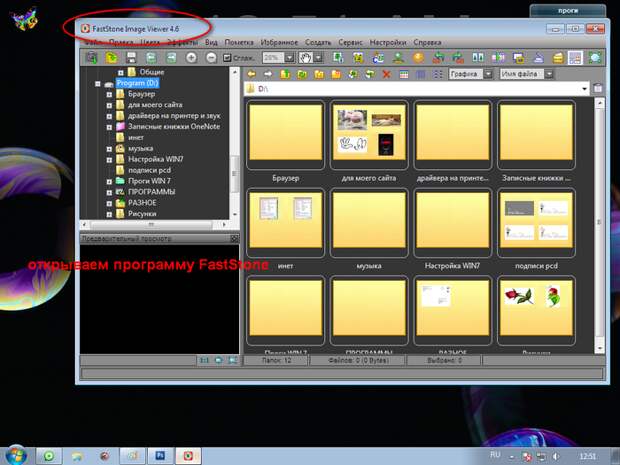The width and height of the screenshot is (620, 465).
Task: Go forward with the right arrow icon
Action: click(268, 74)
